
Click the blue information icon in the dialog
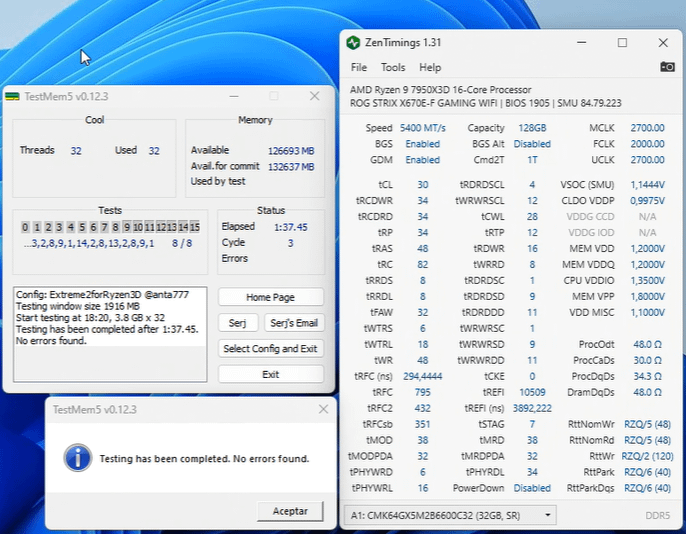78,458
